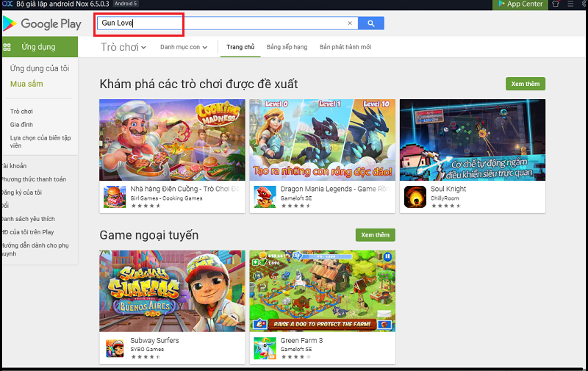Switch to the Bản phát hành mới tab

[345, 47]
